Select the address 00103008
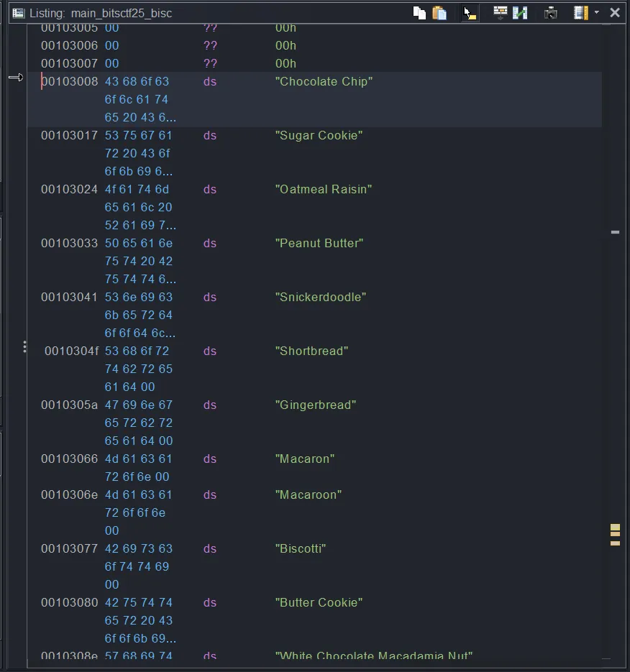The image size is (630, 672). (x=69, y=81)
